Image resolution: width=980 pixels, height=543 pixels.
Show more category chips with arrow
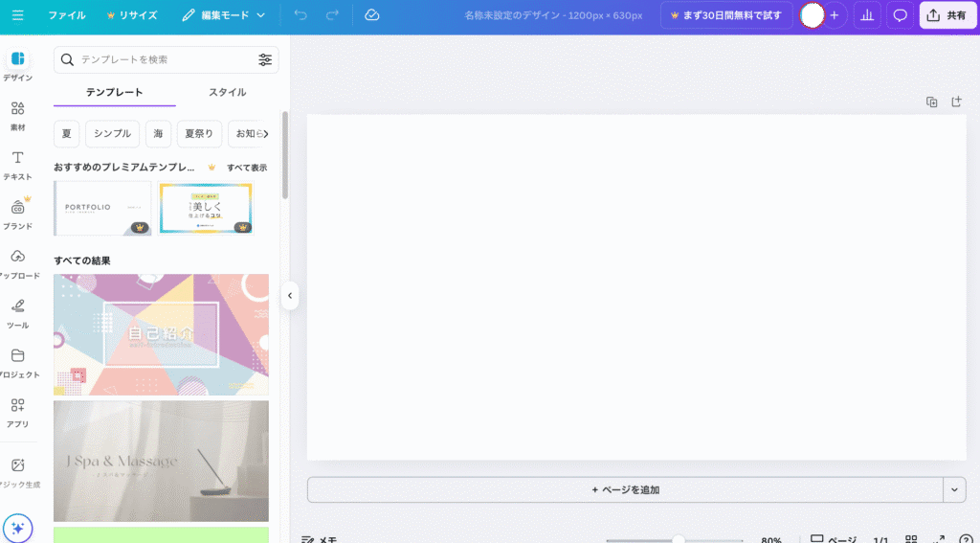tap(266, 133)
